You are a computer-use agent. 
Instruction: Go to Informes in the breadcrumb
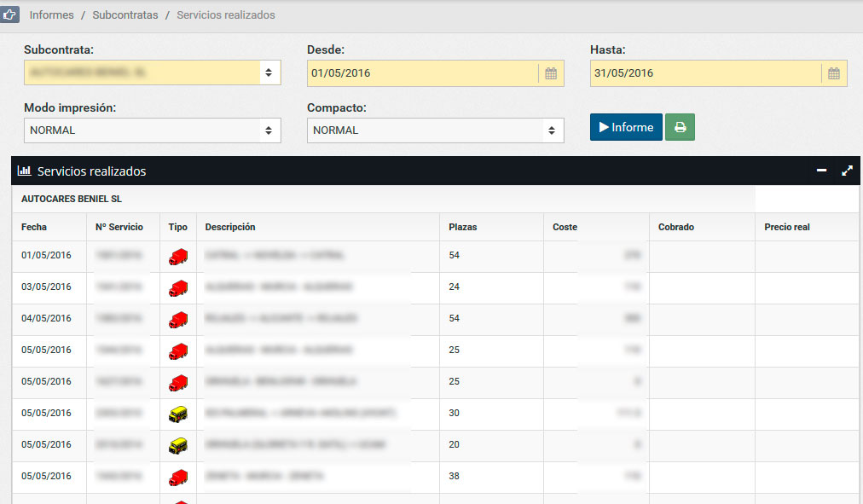(x=51, y=15)
